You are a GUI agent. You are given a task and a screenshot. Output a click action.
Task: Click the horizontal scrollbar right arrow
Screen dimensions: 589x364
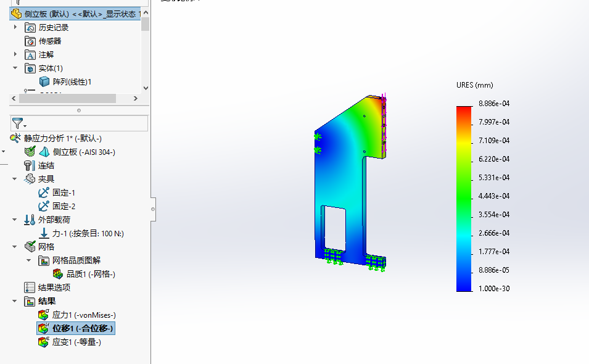coord(136,99)
